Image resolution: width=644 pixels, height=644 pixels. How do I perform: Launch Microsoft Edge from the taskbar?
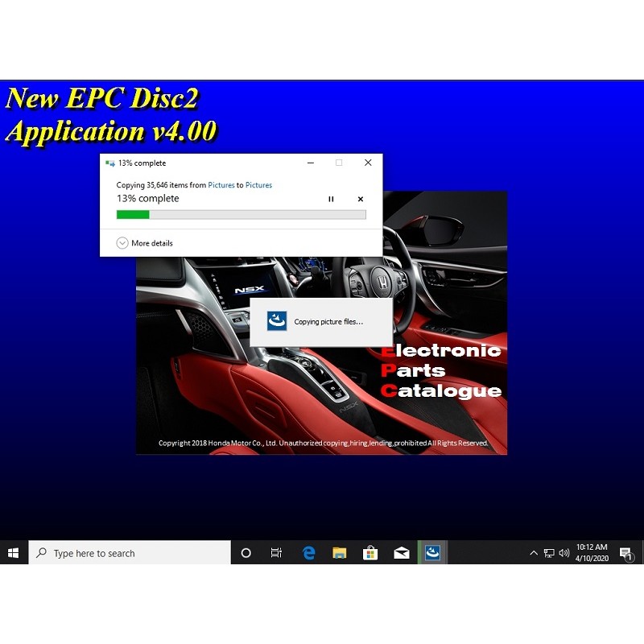click(x=308, y=553)
